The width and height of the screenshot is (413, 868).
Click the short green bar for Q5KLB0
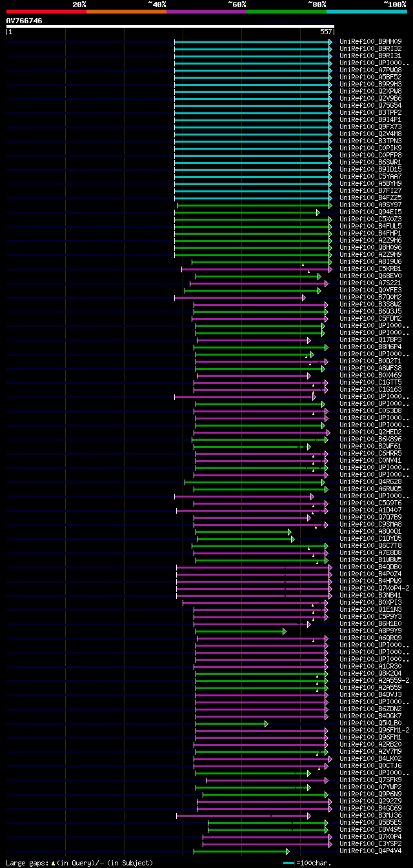click(232, 723)
